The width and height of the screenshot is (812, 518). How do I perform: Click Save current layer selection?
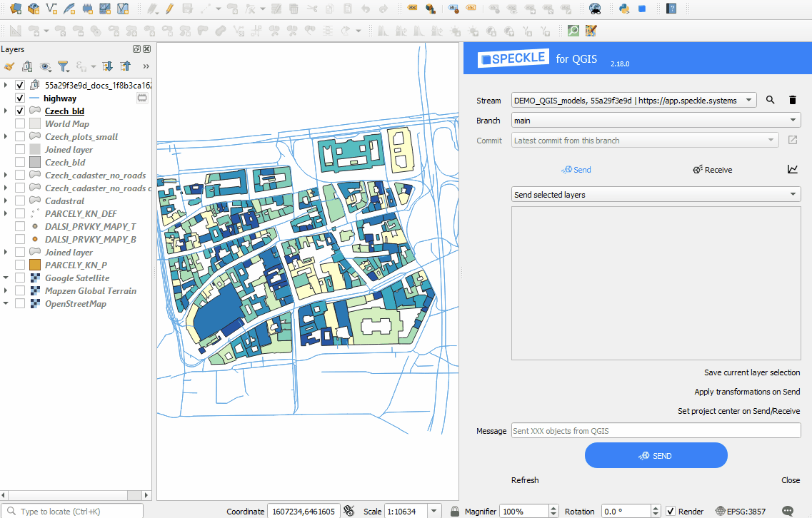click(751, 372)
